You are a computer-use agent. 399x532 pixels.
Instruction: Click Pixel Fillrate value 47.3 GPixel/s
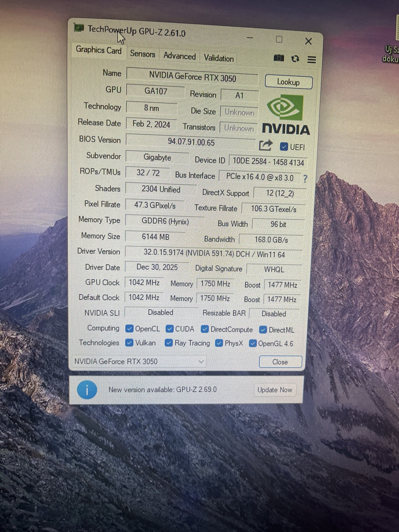click(x=155, y=205)
